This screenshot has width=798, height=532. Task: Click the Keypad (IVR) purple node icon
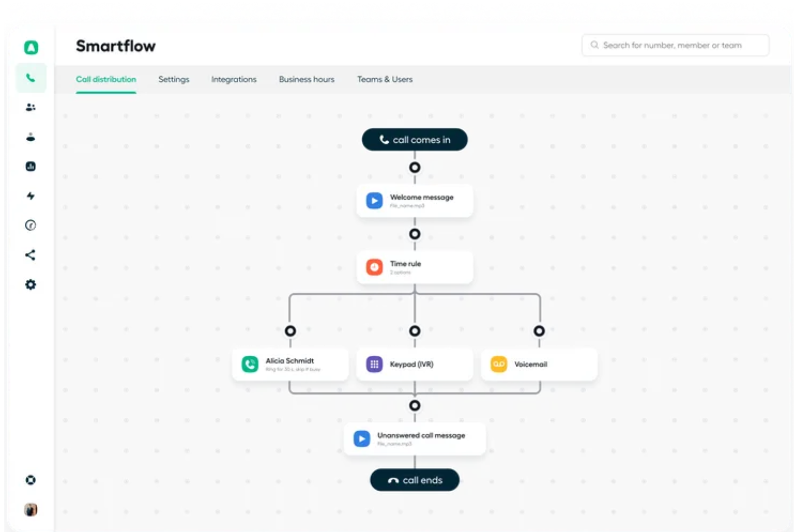(x=374, y=364)
